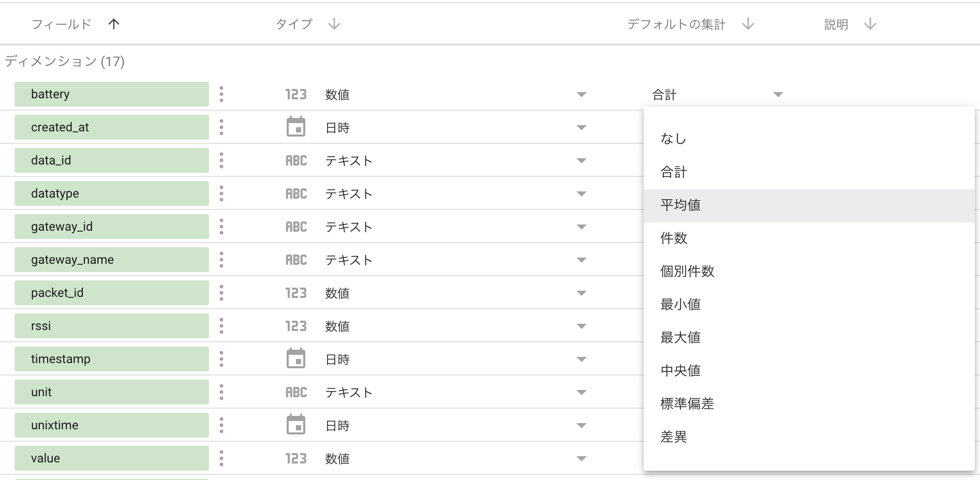Click the 説明 column sort arrow
This screenshot has height=480, width=980.
869,24
